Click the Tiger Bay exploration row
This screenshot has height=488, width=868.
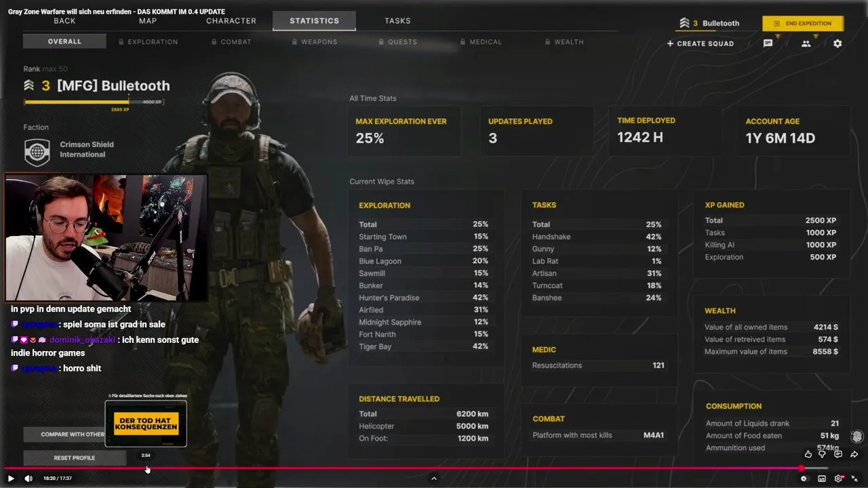point(423,346)
